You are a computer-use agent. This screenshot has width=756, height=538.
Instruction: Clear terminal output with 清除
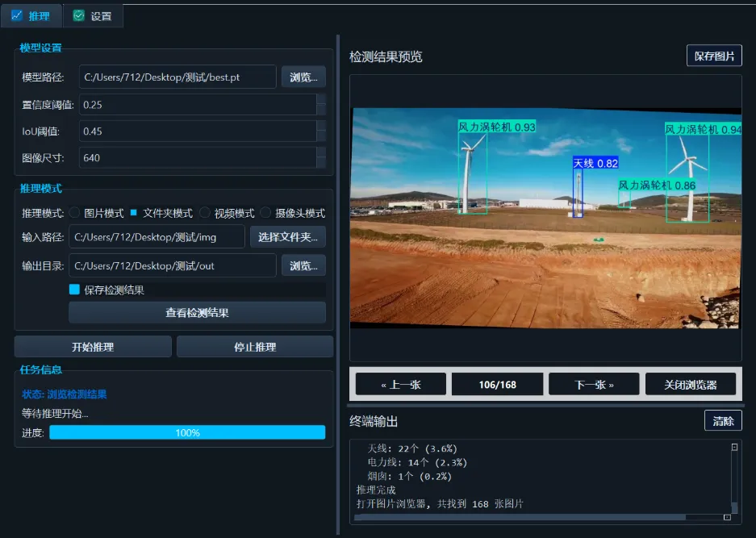click(722, 420)
